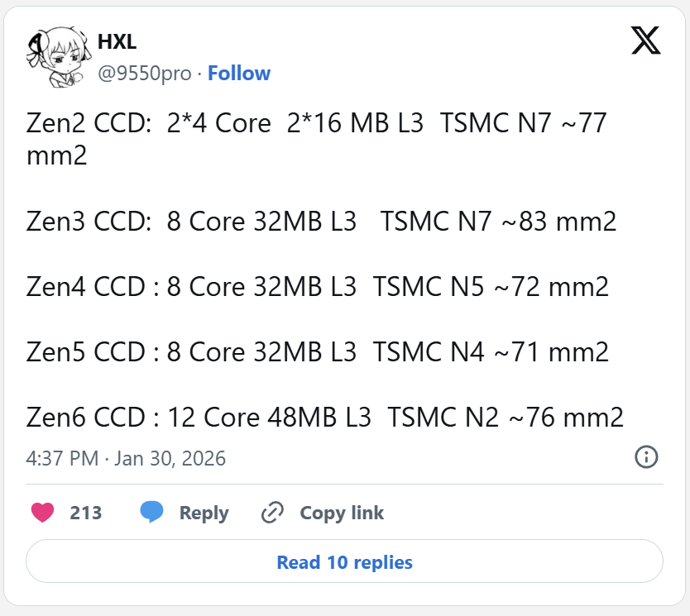Image resolution: width=690 pixels, height=616 pixels.
Task: Click the HXL display name
Action: pyautogui.click(x=117, y=43)
